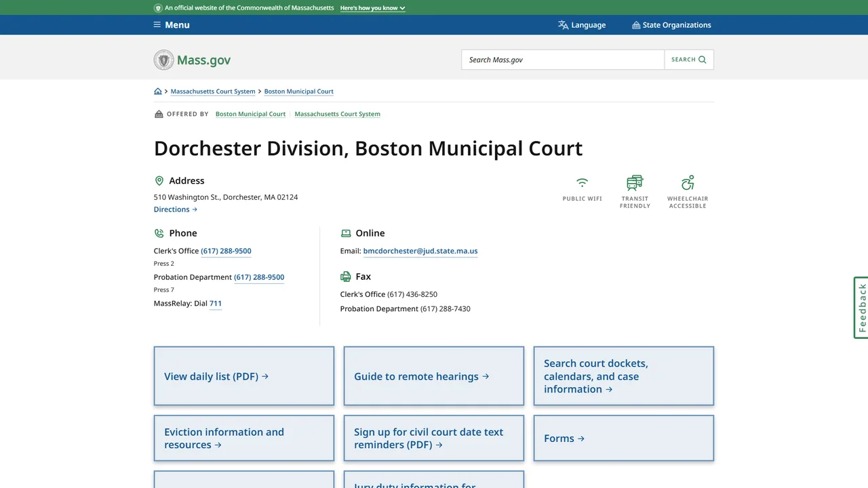
Task: Click into the Search Mass.gov field
Action: pyautogui.click(x=563, y=60)
